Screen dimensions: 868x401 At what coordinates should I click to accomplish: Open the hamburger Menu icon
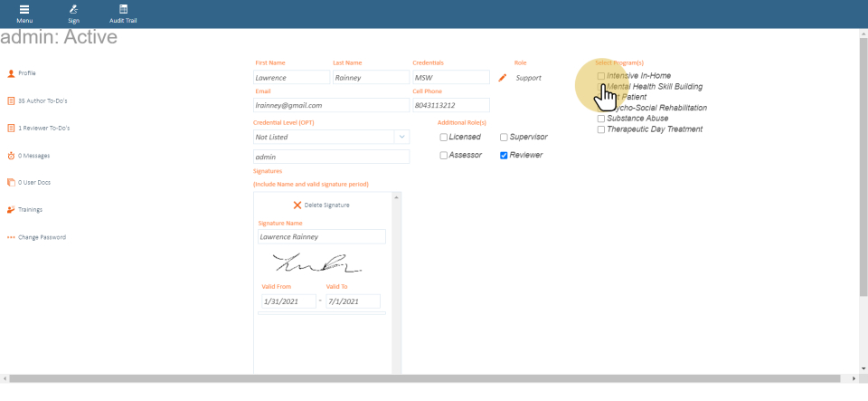(24, 9)
